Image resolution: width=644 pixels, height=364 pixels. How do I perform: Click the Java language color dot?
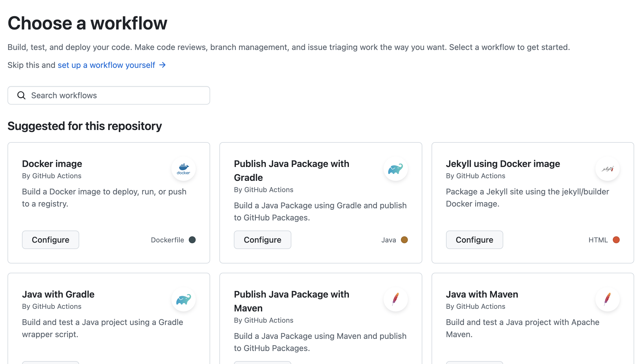(404, 240)
